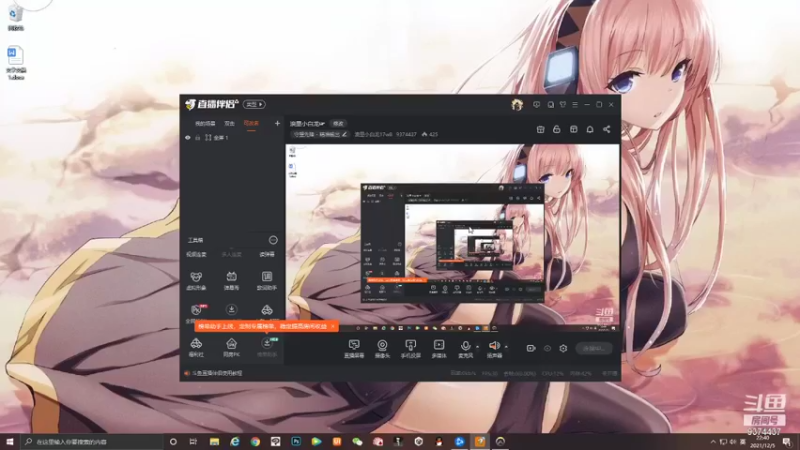Mute the 麦克风 microphone
Viewport: 800px width, 450px height.
click(x=465, y=349)
